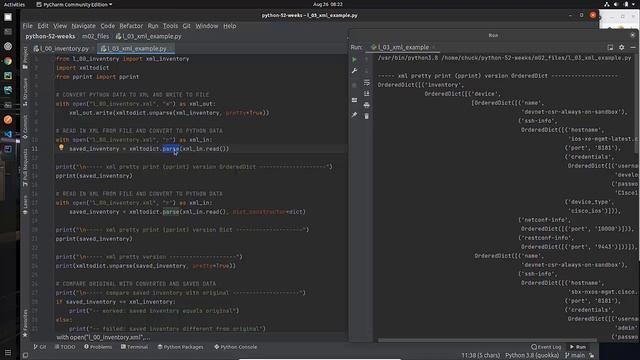This screenshot has width=640, height=360.
Task: Click the intention lightbulb on line 11
Action: (61, 148)
